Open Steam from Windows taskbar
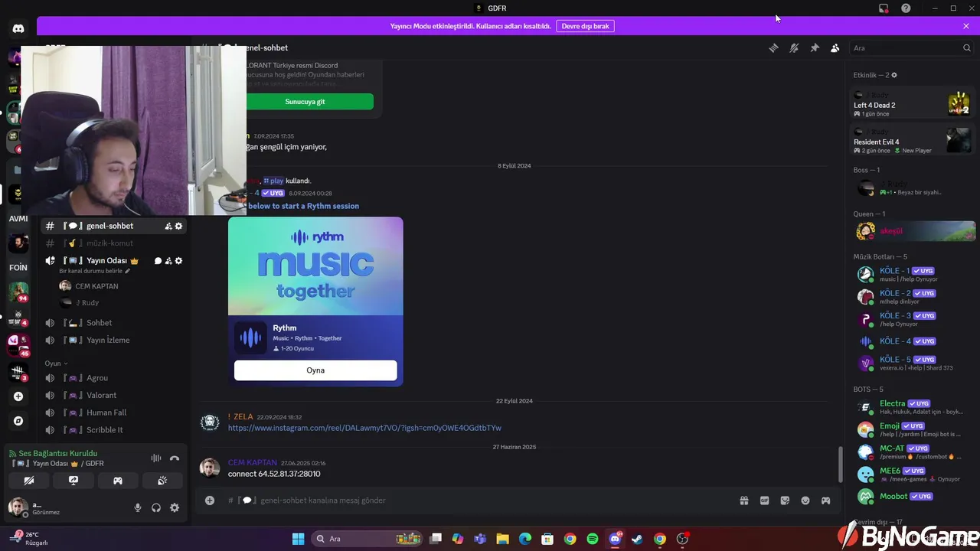Viewport: 980px width, 551px height. (x=637, y=539)
